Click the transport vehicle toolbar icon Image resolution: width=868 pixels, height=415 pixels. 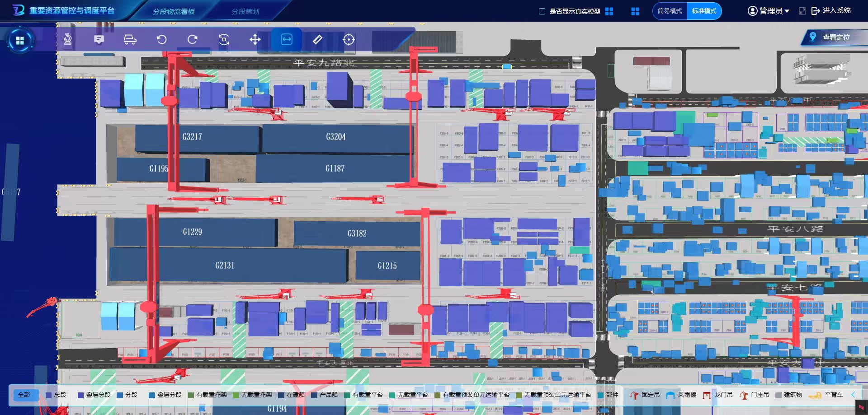(130, 40)
